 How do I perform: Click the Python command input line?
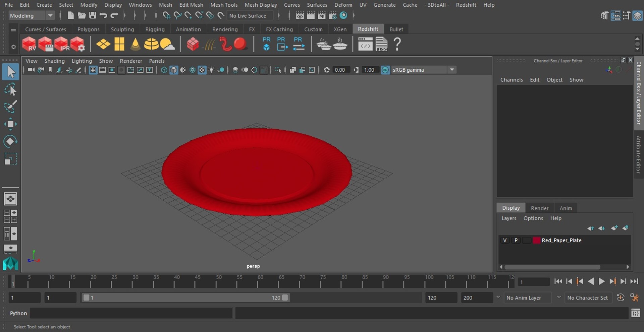coord(131,313)
